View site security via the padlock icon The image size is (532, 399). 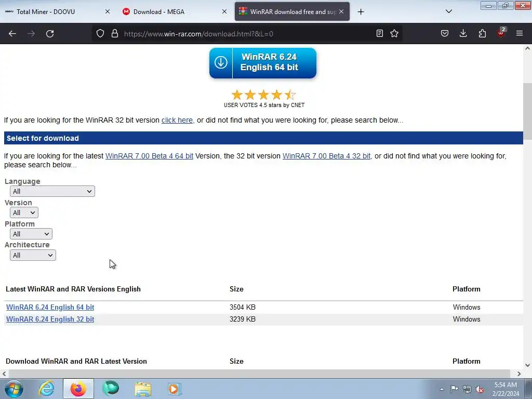click(115, 34)
